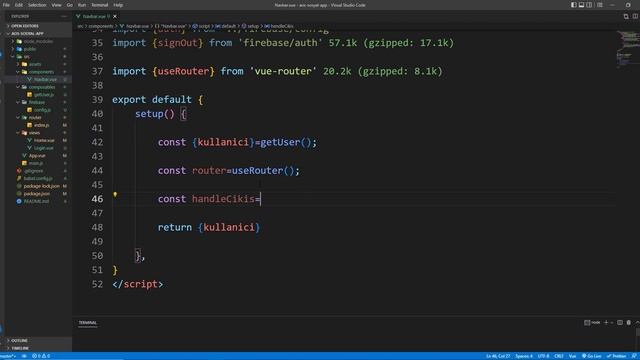Open config.js under firebase
640x360 pixels.
[38, 110]
